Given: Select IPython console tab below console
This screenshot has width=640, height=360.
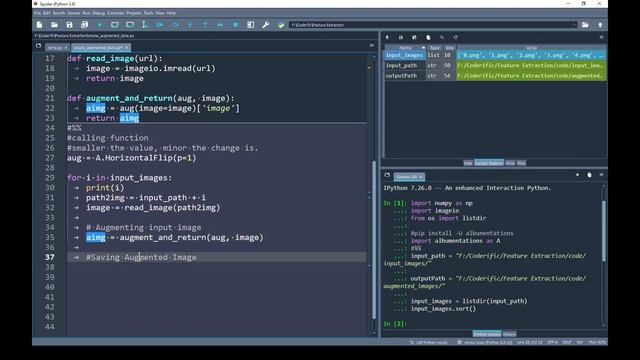Looking at the screenshot, I should tap(487, 334).
